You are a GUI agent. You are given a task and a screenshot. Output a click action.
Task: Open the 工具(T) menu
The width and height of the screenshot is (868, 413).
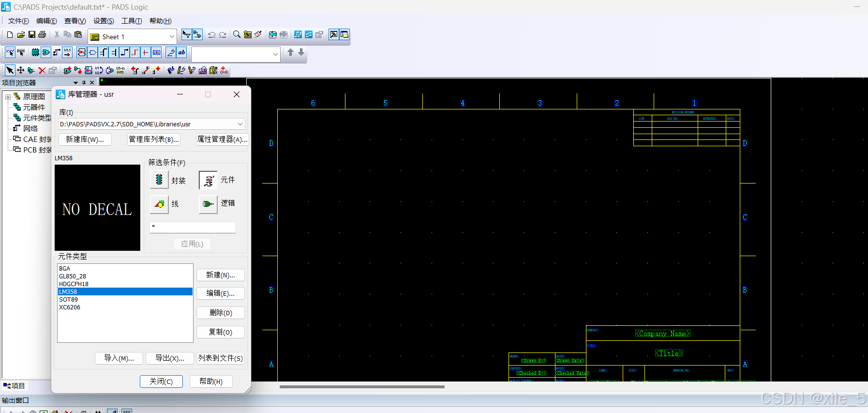coord(132,21)
